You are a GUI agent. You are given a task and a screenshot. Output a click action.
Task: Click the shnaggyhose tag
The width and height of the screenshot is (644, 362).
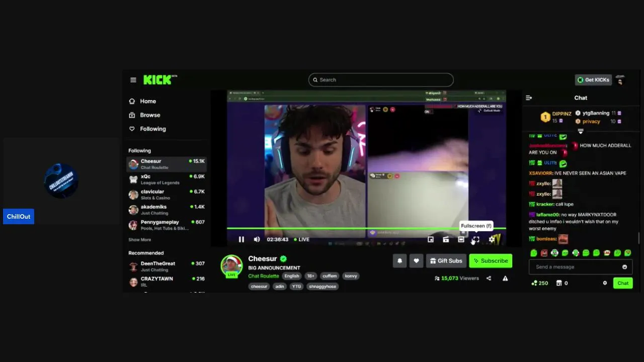point(323,287)
